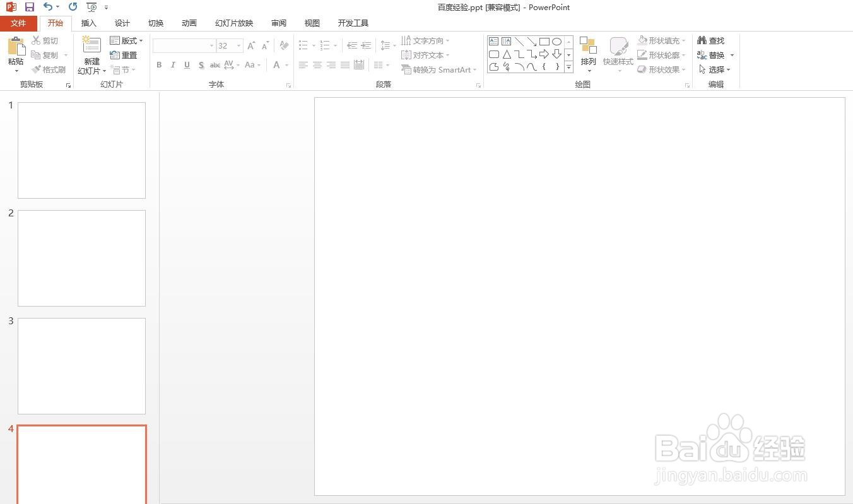
Task: Click 转换为 SmartArt button
Action: coord(439,69)
